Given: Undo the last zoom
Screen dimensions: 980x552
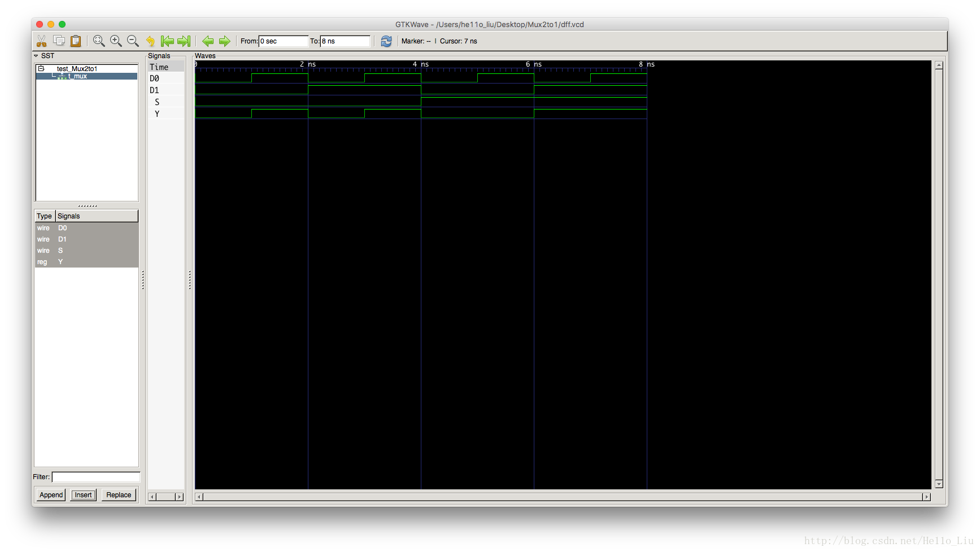Looking at the screenshot, I should [x=150, y=41].
